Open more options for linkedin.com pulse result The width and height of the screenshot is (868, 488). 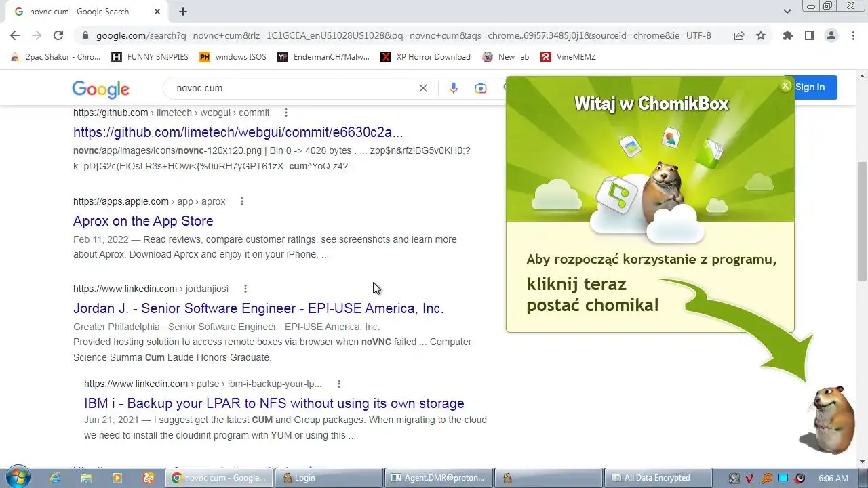tap(338, 384)
